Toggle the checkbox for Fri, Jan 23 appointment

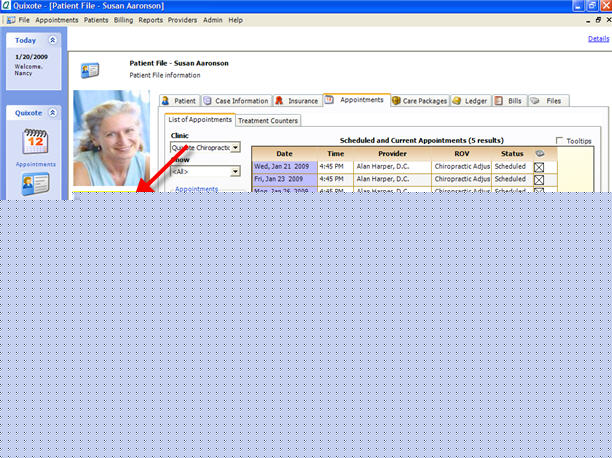pyautogui.click(x=539, y=180)
